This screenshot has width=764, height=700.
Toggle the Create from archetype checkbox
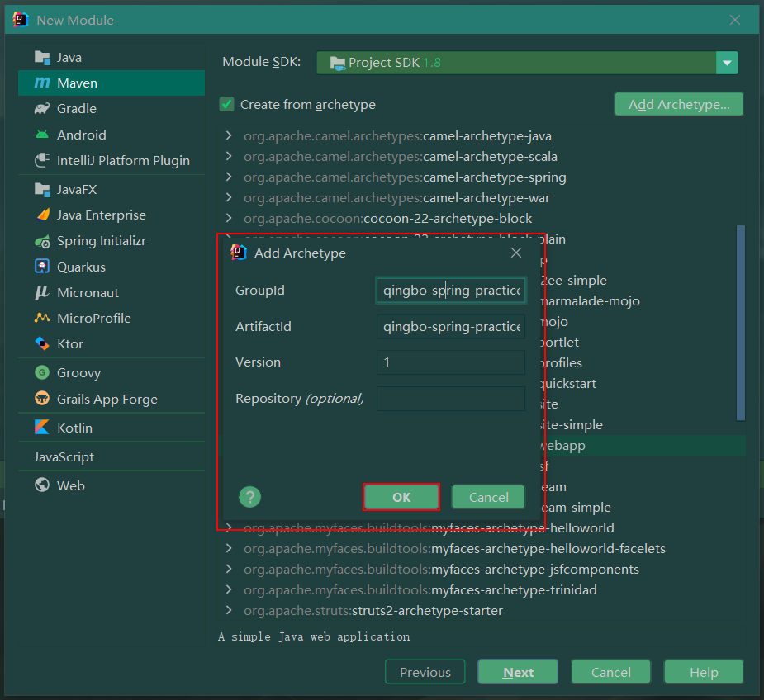click(x=226, y=105)
